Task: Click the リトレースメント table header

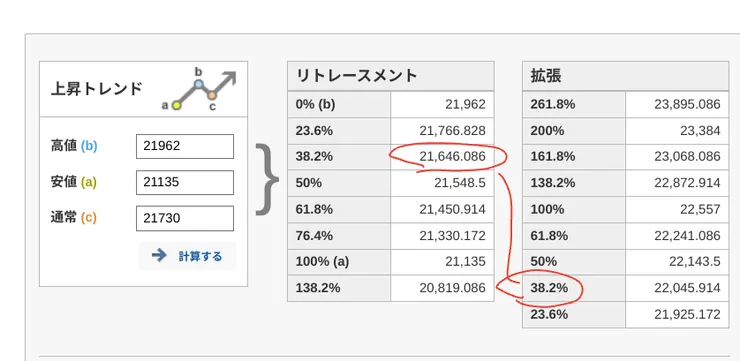Action: pos(357,76)
